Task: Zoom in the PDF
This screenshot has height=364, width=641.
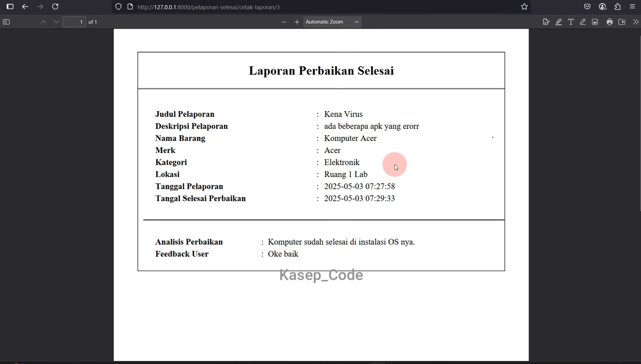Action: tap(297, 22)
